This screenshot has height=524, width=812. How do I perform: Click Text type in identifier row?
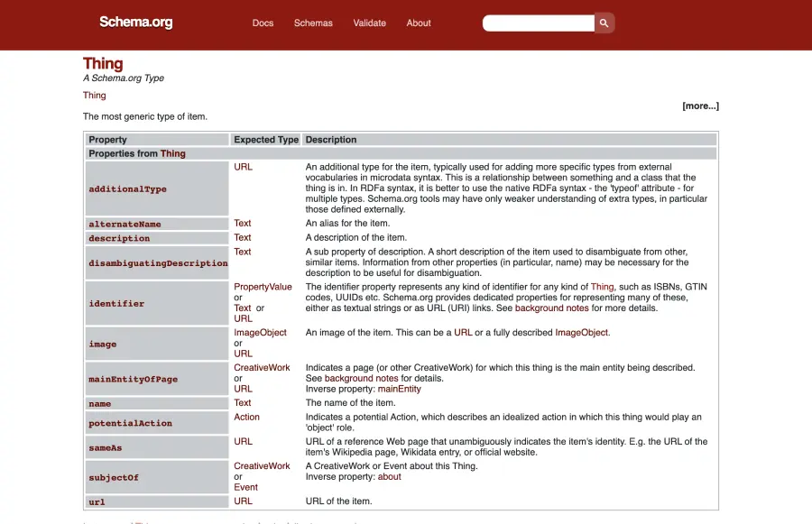click(243, 308)
